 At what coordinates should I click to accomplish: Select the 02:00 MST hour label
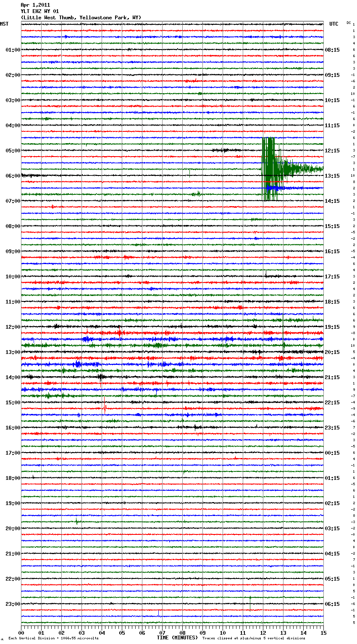(x=13, y=75)
